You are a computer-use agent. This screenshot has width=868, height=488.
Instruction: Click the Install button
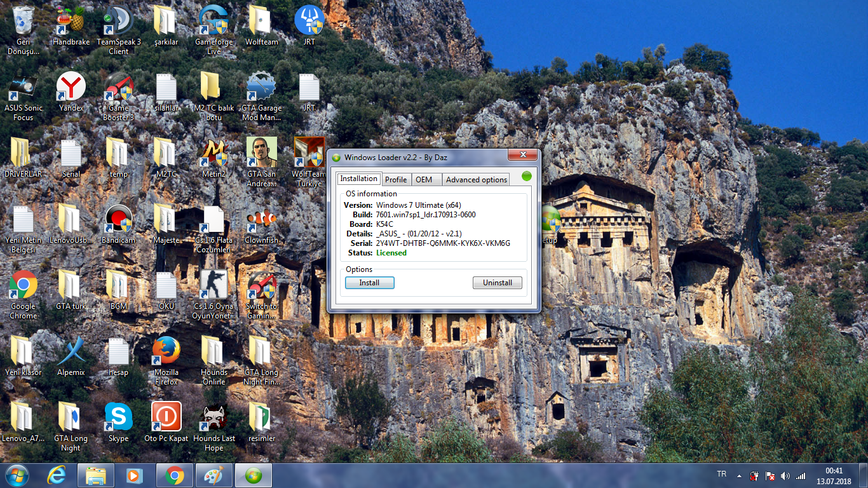370,283
